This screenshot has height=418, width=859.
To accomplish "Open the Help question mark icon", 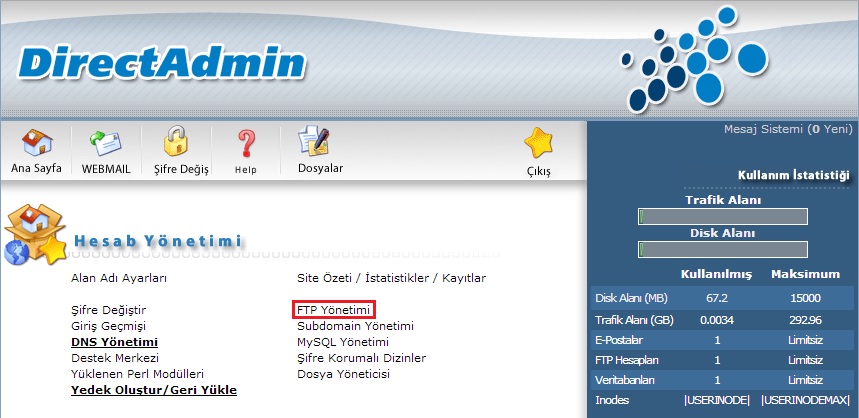I will click(245, 144).
